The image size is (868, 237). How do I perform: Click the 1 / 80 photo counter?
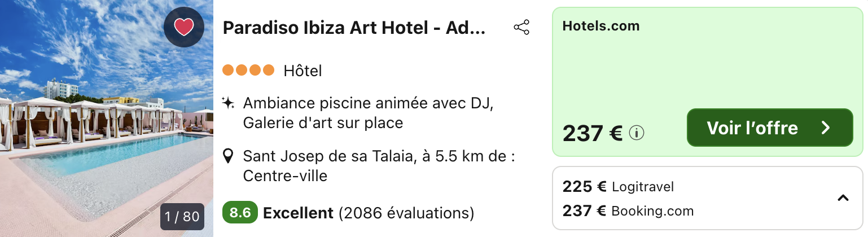(x=182, y=217)
